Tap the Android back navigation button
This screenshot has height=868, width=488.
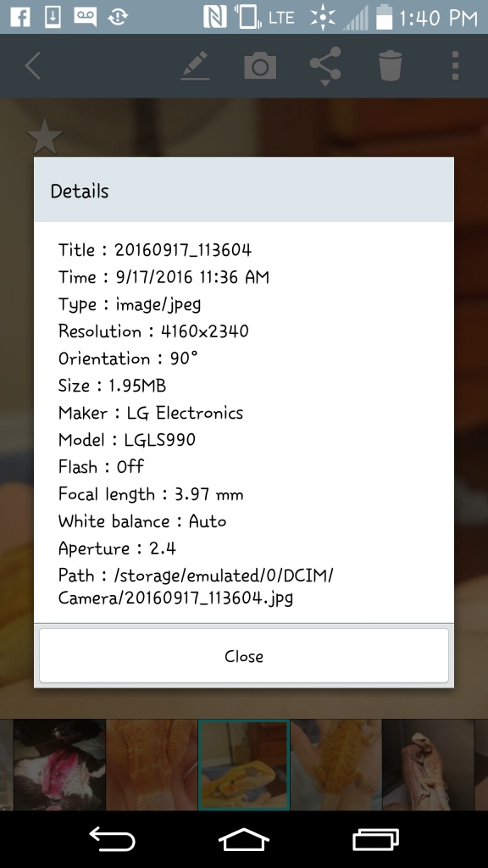pyautogui.click(x=113, y=840)
